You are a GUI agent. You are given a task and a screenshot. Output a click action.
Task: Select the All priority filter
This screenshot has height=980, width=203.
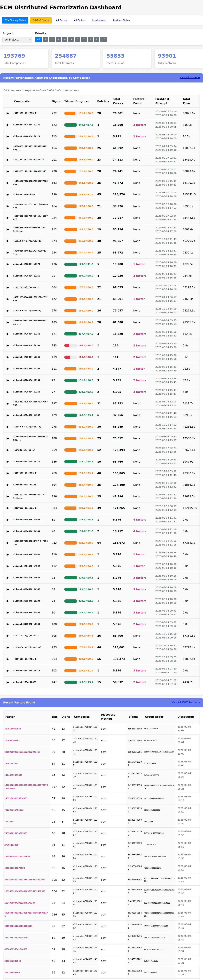click(x=38, y=39)
